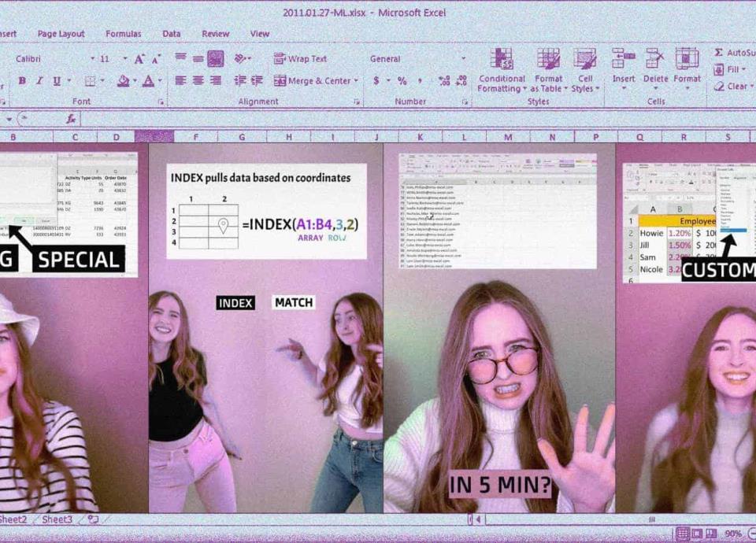Open the Merge & Center dropdown arrow

point(356,81)
